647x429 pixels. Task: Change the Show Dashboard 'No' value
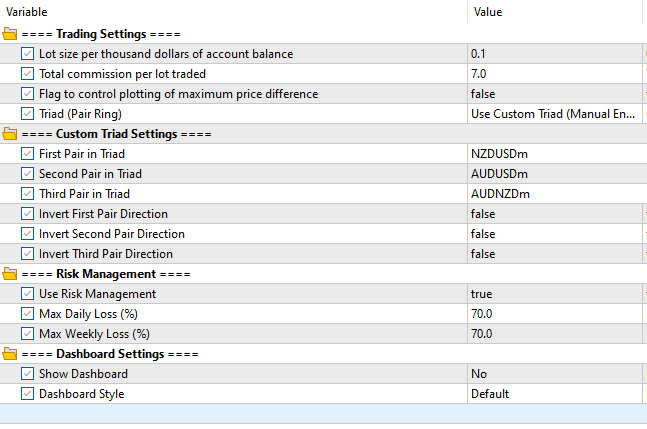pyautogui.click(x=553, y=373)
